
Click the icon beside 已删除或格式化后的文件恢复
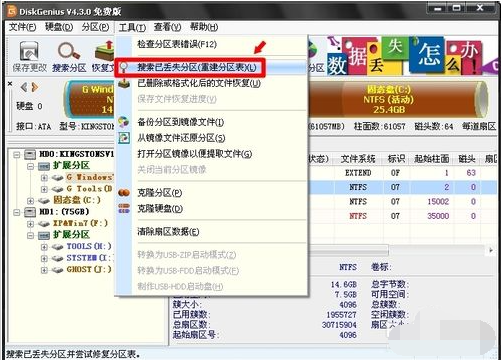tap(124, 83)
